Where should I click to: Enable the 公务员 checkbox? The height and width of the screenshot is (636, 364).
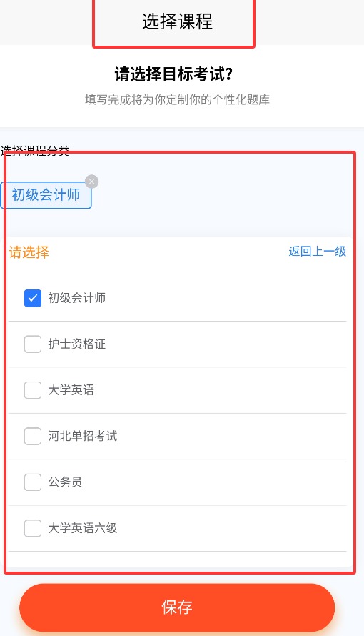point(33,482)
